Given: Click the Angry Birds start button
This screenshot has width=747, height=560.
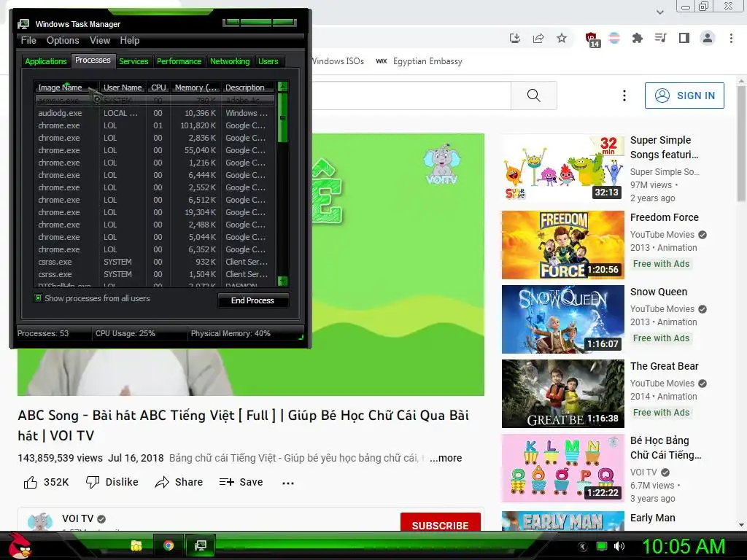Looking at the screenshot, I should point(20,545).
